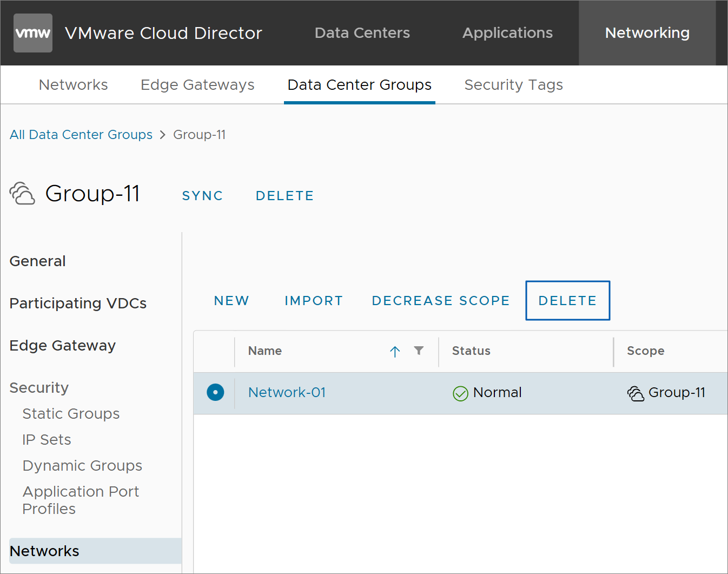Screen dimensions: 728x574
Task: Open IP Sets under Security
Action: (47, 440)
